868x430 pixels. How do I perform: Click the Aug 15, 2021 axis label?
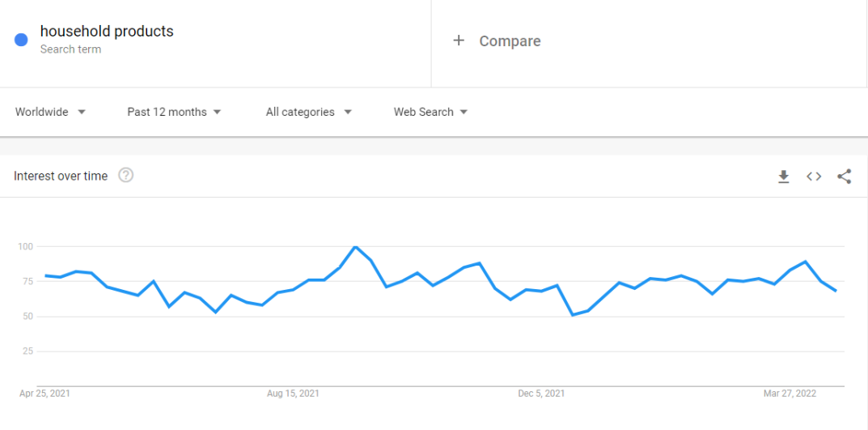tap(293, 394)
